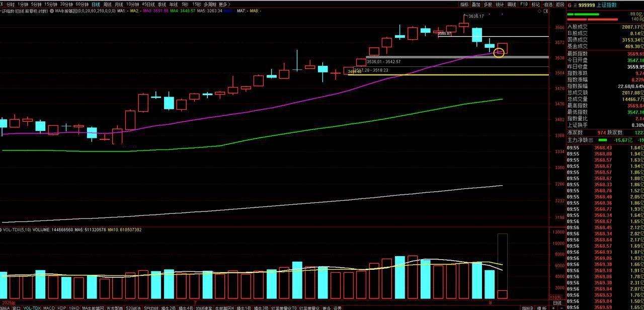Select the 520战法 indicator tab
644x310 pixels.
click(x=133, y=307)
